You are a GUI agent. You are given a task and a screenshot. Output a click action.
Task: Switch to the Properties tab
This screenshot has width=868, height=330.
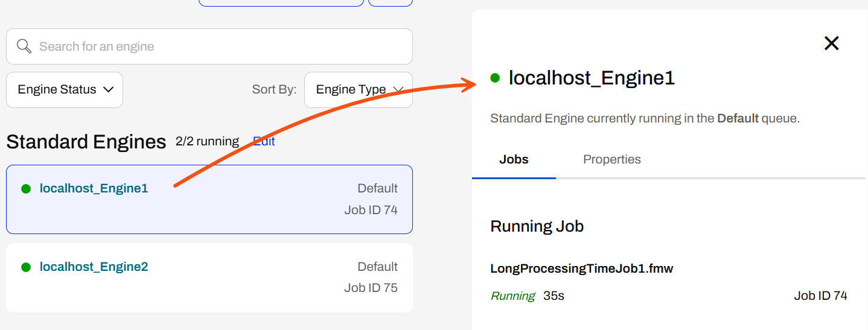tap(612, 159)
